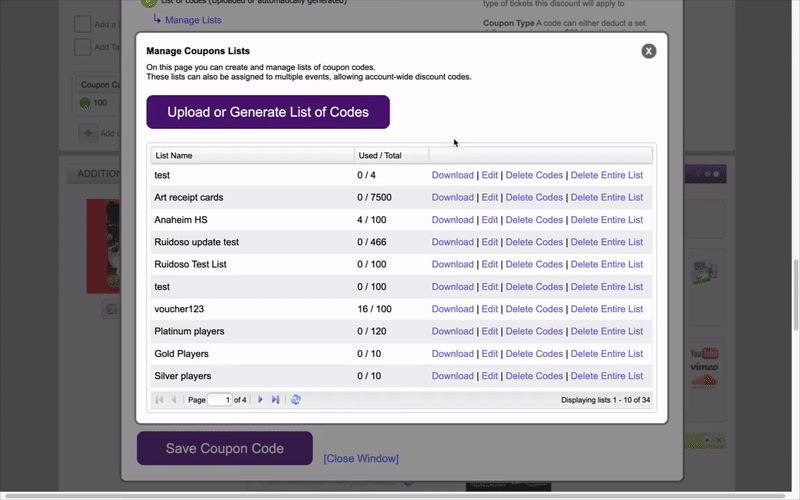This screenshot has height=500, width=800.
Task: Refresh the coupon lists table
Action: (295, 399)
